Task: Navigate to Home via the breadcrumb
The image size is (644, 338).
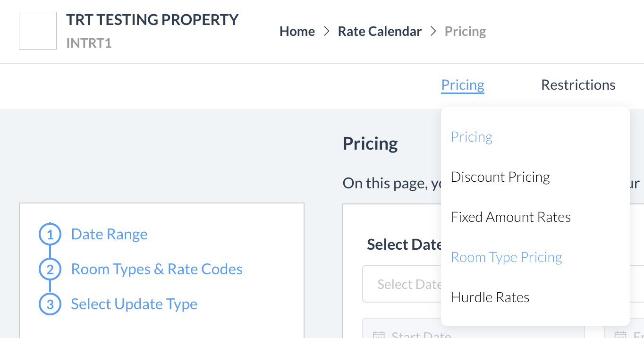Action: 297,31
